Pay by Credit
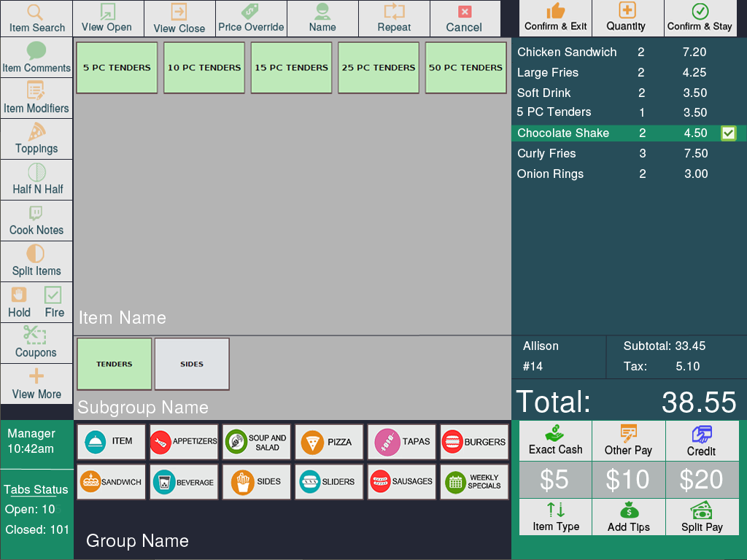The image size is (747, 560). pyautogui.click(x=702, y=440)
